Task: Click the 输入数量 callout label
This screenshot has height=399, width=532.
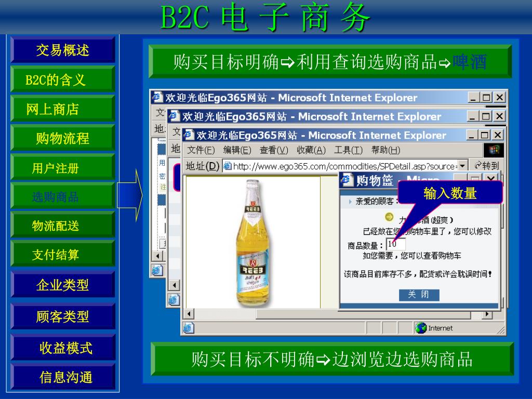Action: [x=450, y=193]
